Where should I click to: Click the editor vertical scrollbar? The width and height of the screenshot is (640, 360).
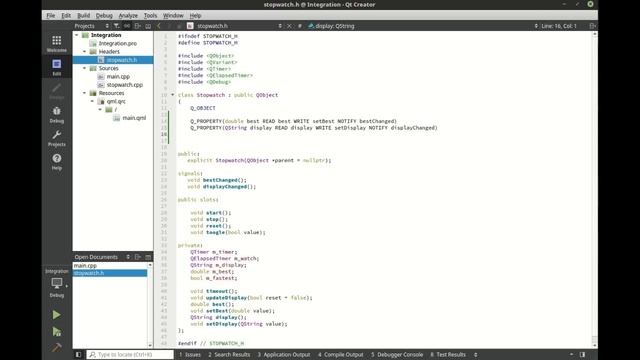coord(595,190)
